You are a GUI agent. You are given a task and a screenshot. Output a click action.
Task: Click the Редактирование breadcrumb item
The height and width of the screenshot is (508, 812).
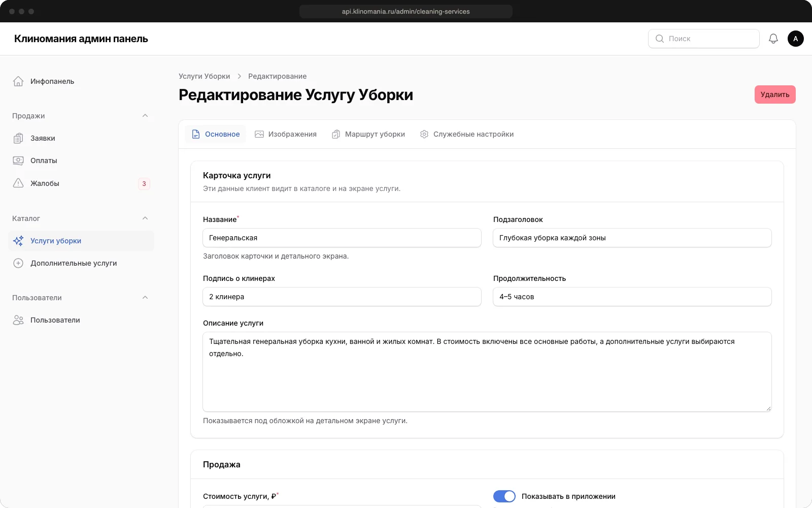click(x=277, y=76)
